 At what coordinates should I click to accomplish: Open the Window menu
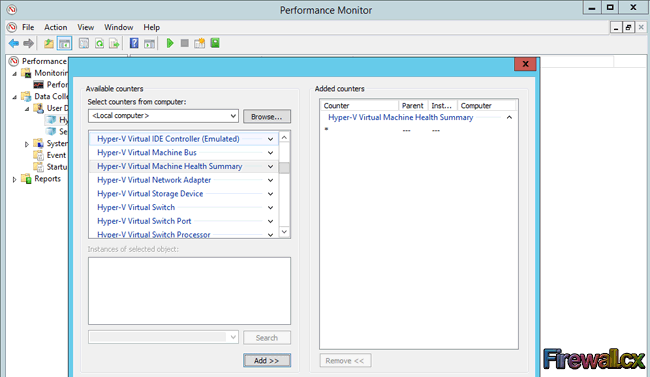tap(119, 27)
